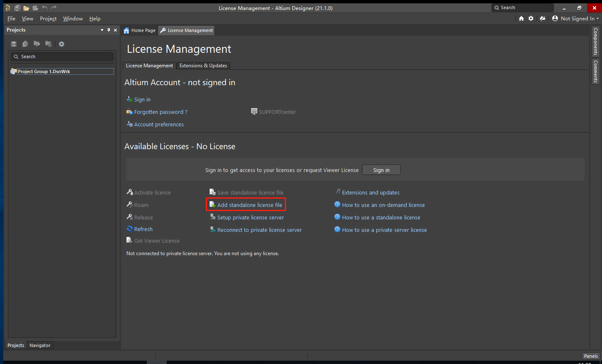The height and width of the screenshot is (364, 602).
Task: Click the Project Options icon in Projects toolbar
Action: (48, 44)
